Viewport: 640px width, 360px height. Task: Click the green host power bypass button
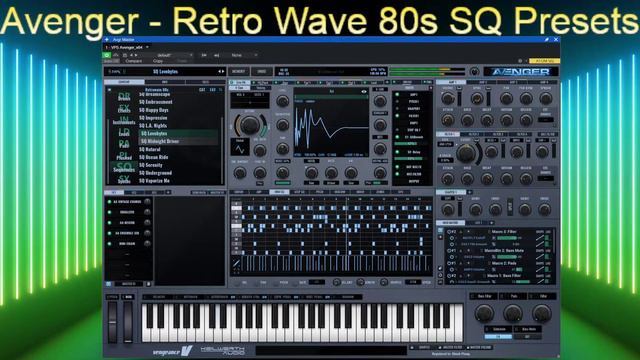[107, 55]
